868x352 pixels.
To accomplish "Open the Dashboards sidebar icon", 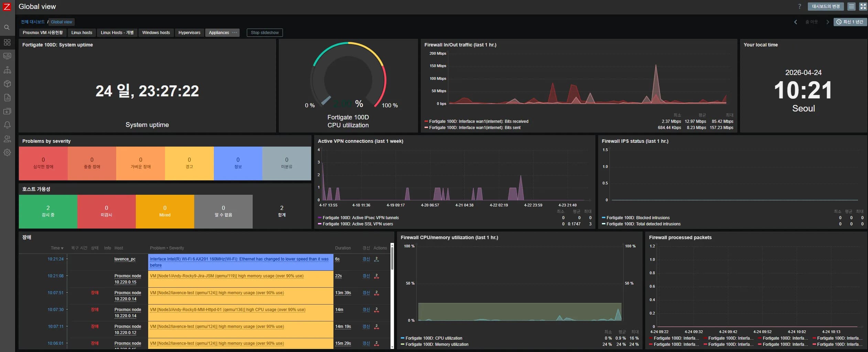I will pos(7,42).
